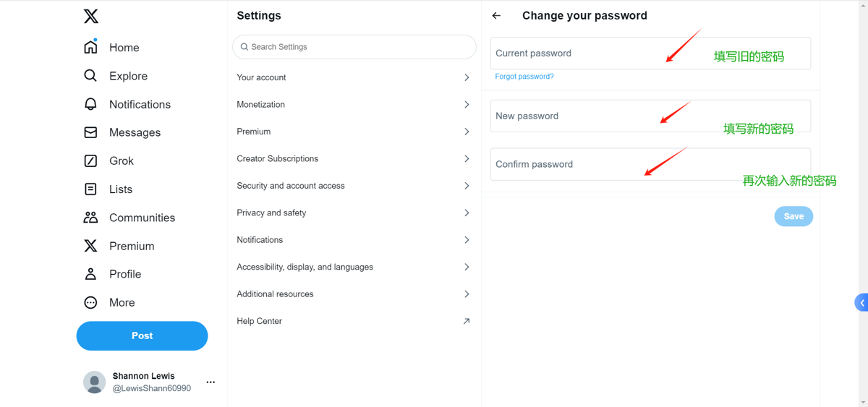868x407 pixels.
Task: Expand Privacy and safety chevron
Action: (x=467, y=213)
